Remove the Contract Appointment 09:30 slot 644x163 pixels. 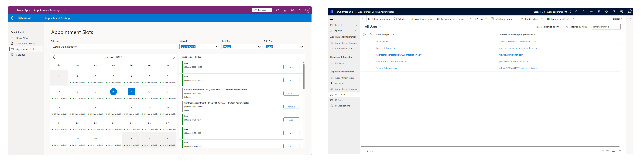tap(291, 107)
